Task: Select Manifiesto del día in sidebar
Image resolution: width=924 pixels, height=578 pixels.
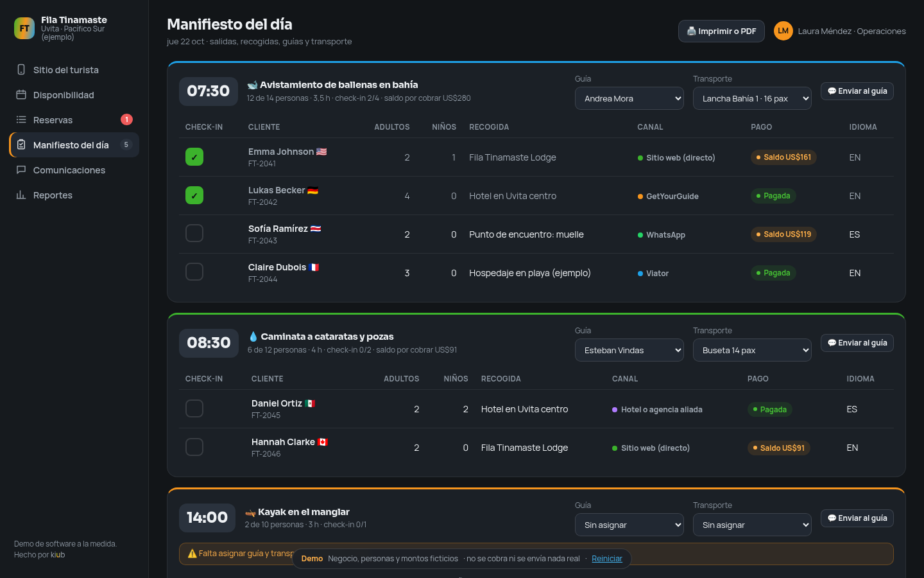Action: coord(74,144)
